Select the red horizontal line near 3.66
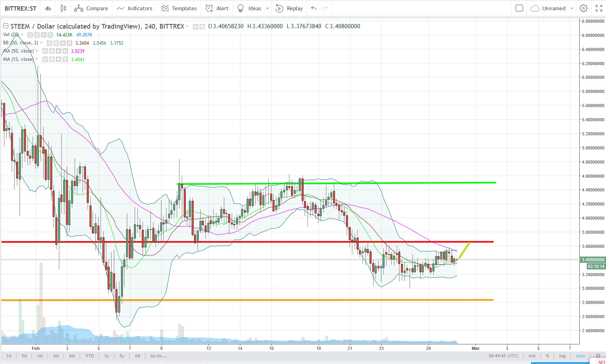Screen dimensions: 606x364 [x=247, y=242]
